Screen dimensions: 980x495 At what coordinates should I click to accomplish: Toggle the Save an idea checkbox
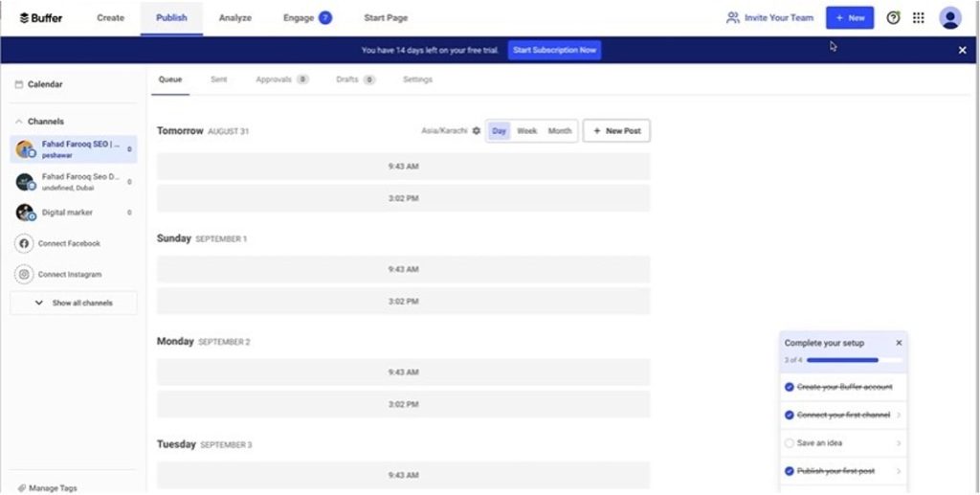click(x=789, y=443)
